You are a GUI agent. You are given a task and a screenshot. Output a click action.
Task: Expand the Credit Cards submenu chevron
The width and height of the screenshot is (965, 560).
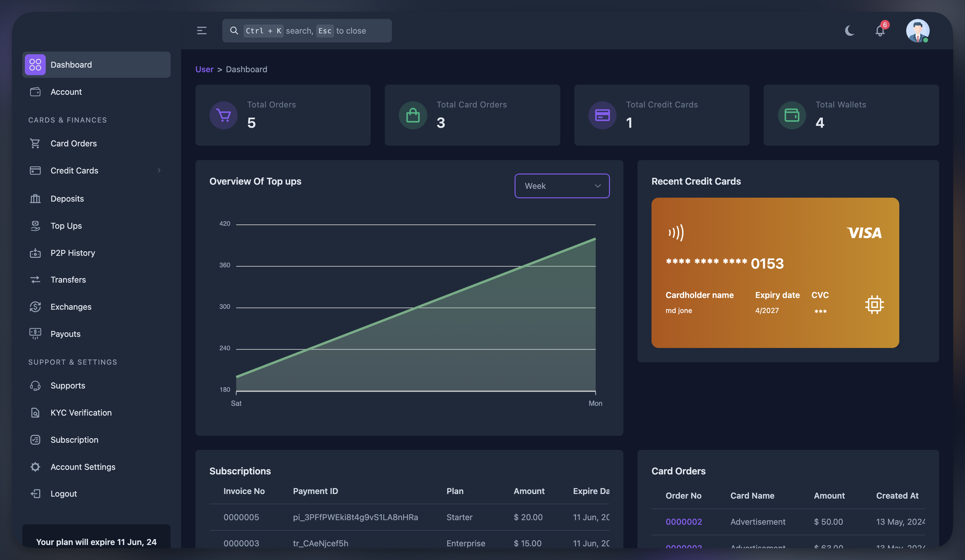(x=159, y=170)
